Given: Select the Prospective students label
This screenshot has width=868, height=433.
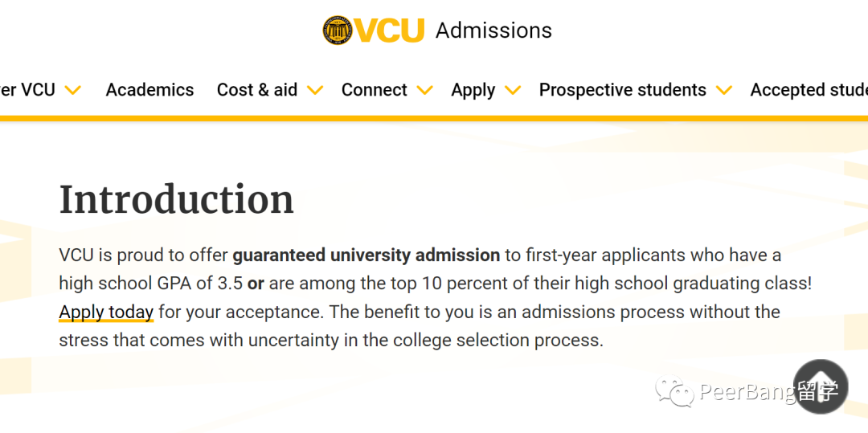Looking at the screenshot, I should pos(623,90).
